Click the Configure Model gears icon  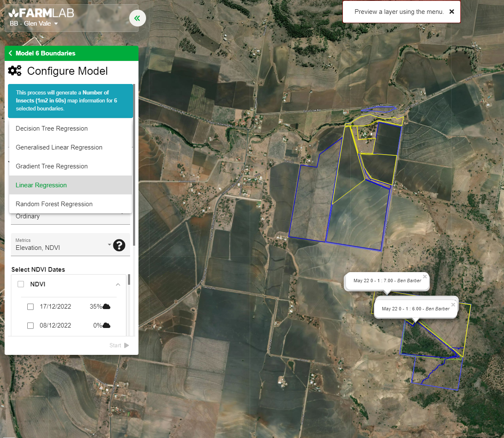(15, 71)
